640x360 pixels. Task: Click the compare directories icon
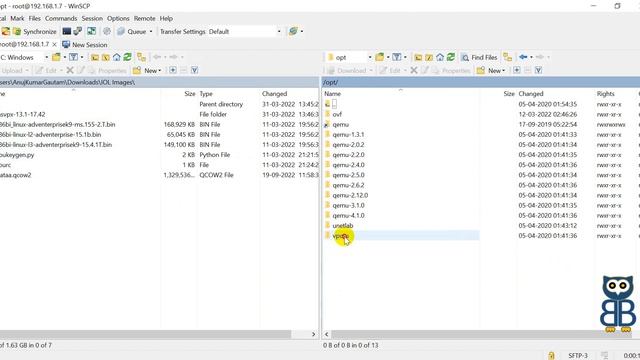pos(92,31)
